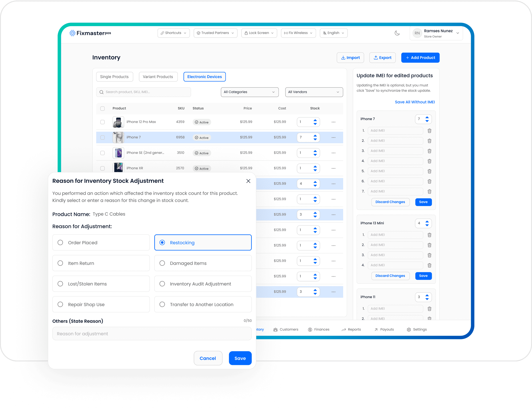Close the stock adjustment dialog
This screenshot has width=532, height=408.
pos(248,181)
